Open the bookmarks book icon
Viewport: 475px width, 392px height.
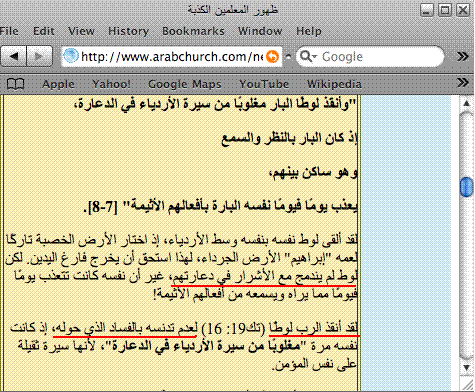point(15,84)
